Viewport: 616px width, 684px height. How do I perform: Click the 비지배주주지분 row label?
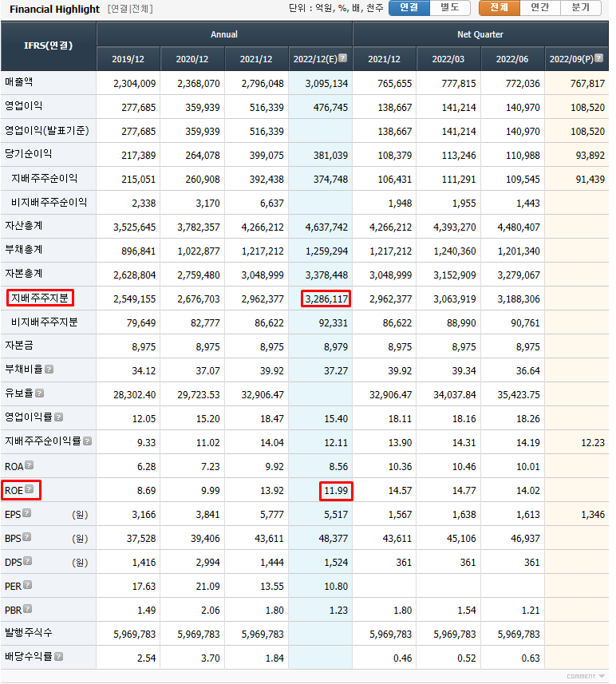coord(45,322)
